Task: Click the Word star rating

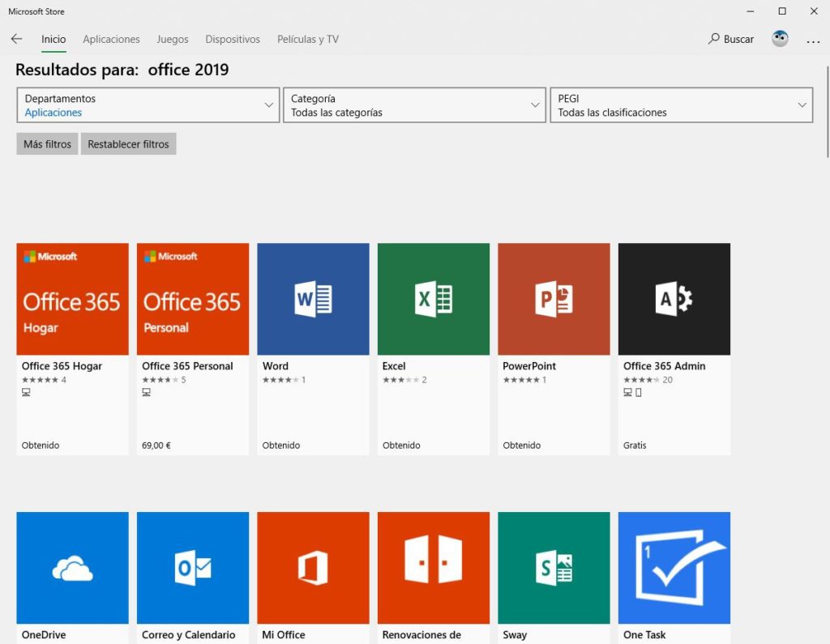Action: pyautogui.click(x=280, y=379)
